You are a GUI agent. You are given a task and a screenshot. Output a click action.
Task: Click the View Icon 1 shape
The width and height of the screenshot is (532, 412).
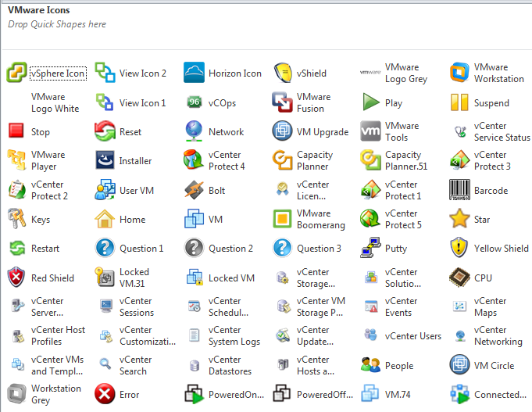[x=105, y=102]
